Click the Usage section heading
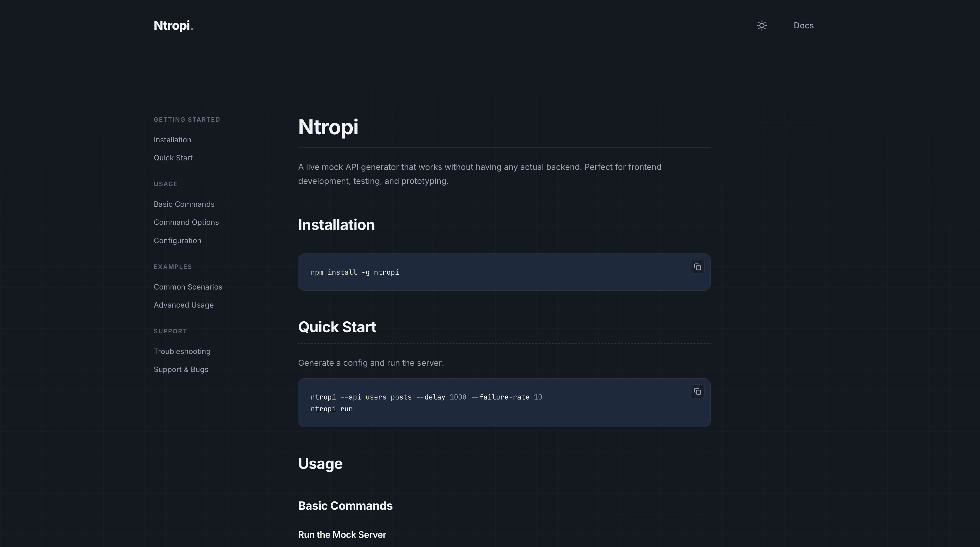Image resolution: width=980 pixels, height=547 pixels. pos(320,463)
